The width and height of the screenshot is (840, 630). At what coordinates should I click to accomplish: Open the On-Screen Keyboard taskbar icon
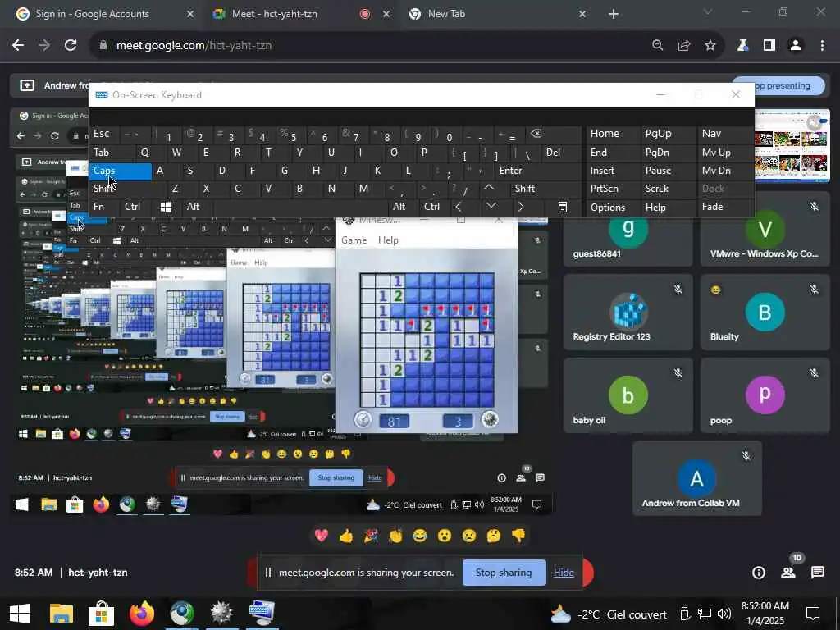(262, 614)
